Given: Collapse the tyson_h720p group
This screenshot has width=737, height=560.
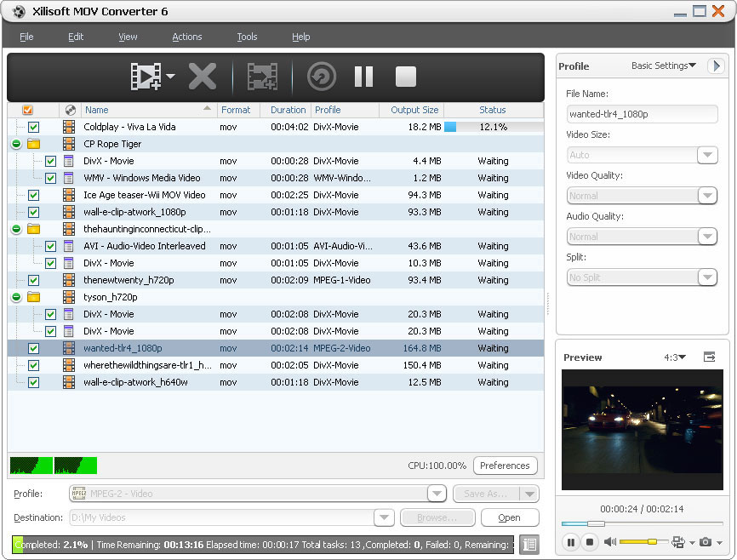Looking at the screenshot, I should [14, 297].
